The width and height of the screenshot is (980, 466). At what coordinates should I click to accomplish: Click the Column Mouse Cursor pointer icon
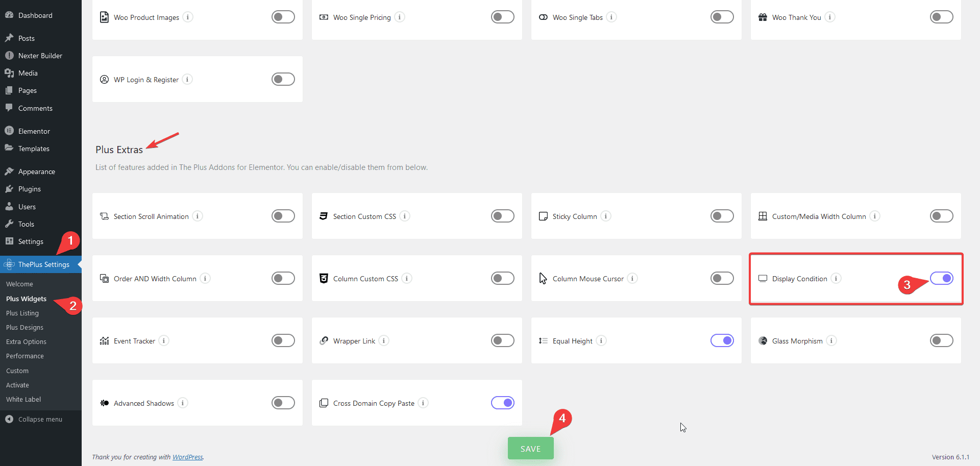543,278
